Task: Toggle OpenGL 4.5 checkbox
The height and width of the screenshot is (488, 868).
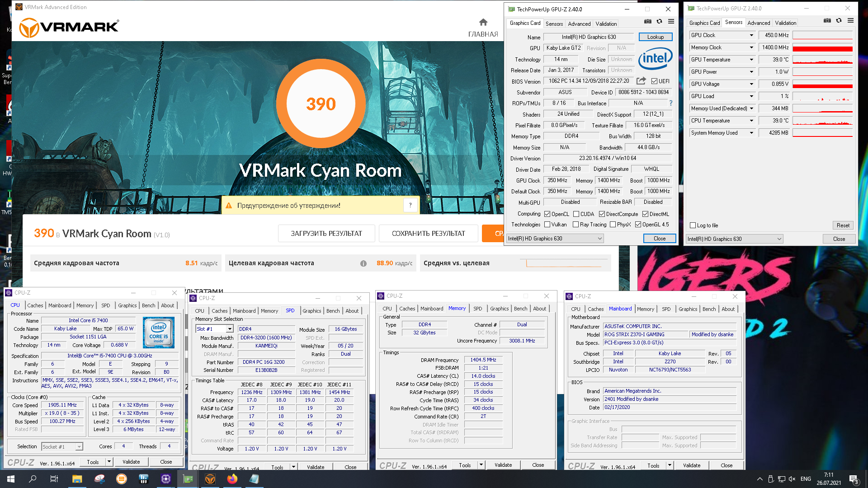Action: [638, 225]
